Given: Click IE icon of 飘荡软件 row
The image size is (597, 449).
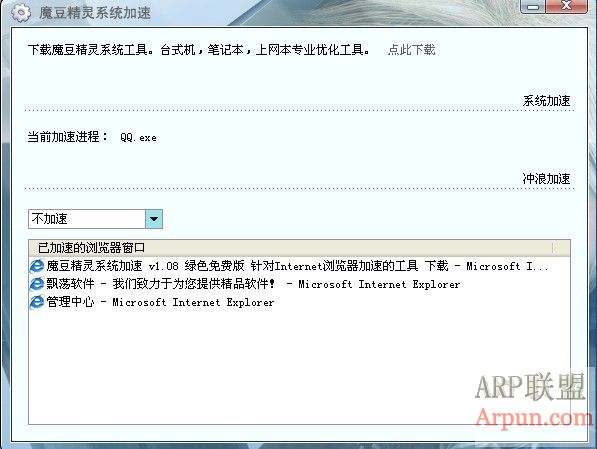Looking at the screenshot, I should click(37, 284).
